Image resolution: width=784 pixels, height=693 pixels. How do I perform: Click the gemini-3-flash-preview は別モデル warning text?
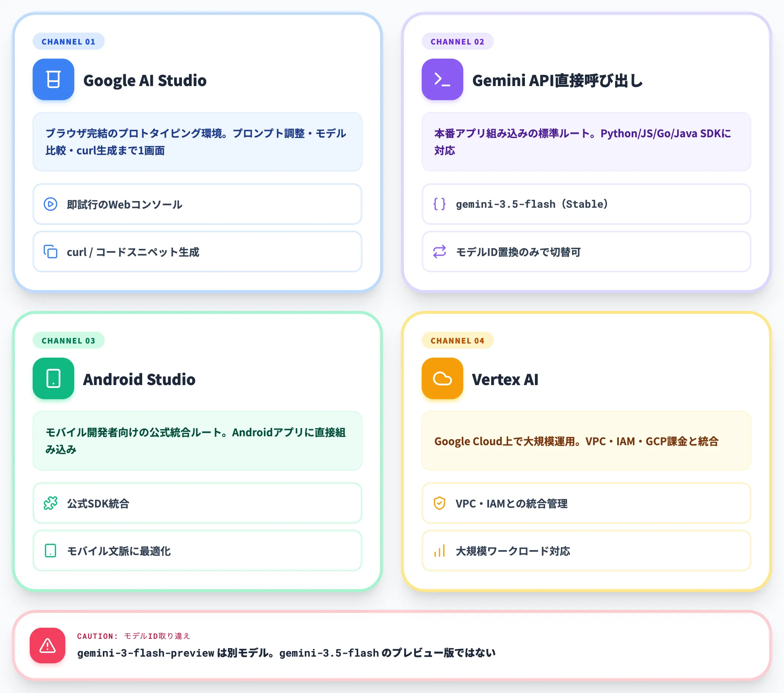tap(286, 653)
